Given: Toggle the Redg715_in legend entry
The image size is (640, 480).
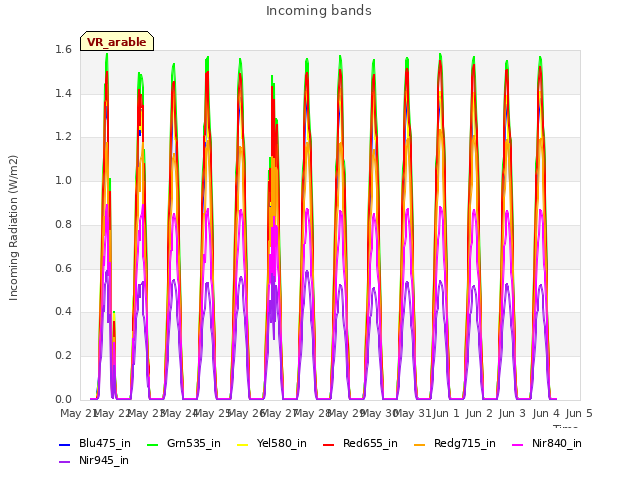Looking at the screenshot, I should pyautogui.click(x=455, y=443).
